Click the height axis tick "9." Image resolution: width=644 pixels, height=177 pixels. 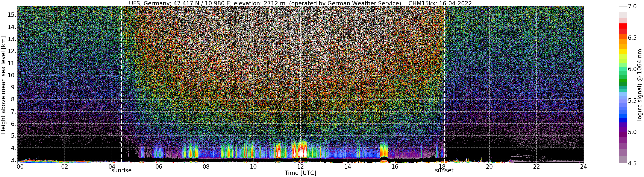coord(13,87)
